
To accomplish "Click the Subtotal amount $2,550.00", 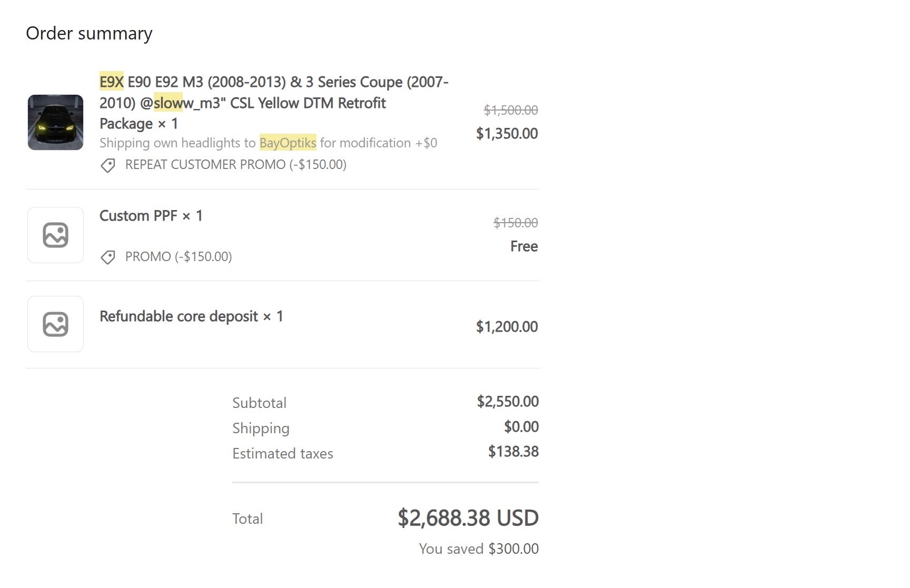I will pyautogui.click(x=508, y=401).
